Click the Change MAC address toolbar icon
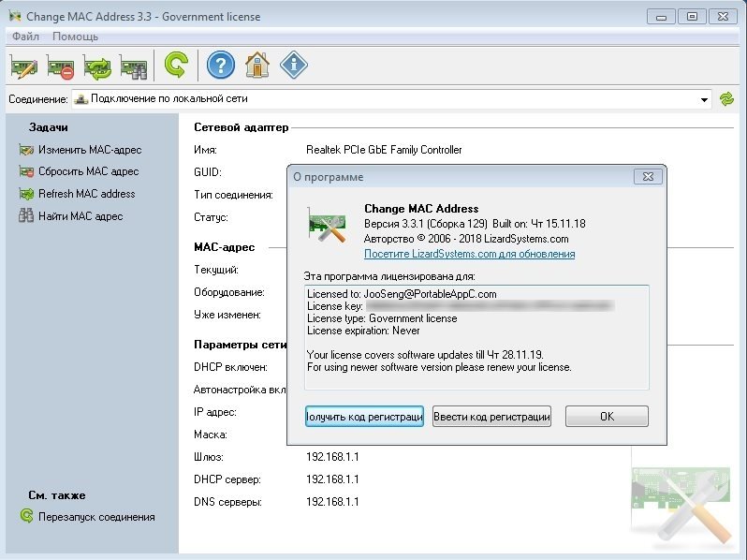The width and height of the screenshot is (747, 560). [x=23, y=66]
